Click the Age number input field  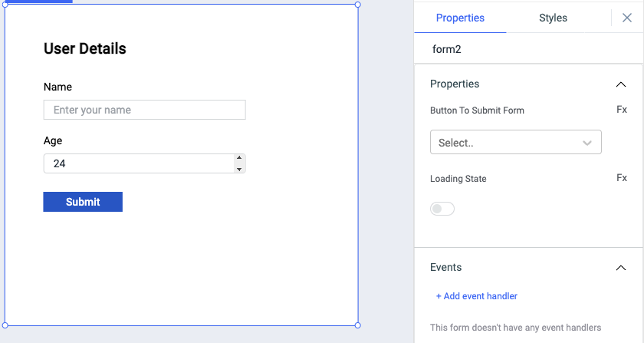coord(138,163)
